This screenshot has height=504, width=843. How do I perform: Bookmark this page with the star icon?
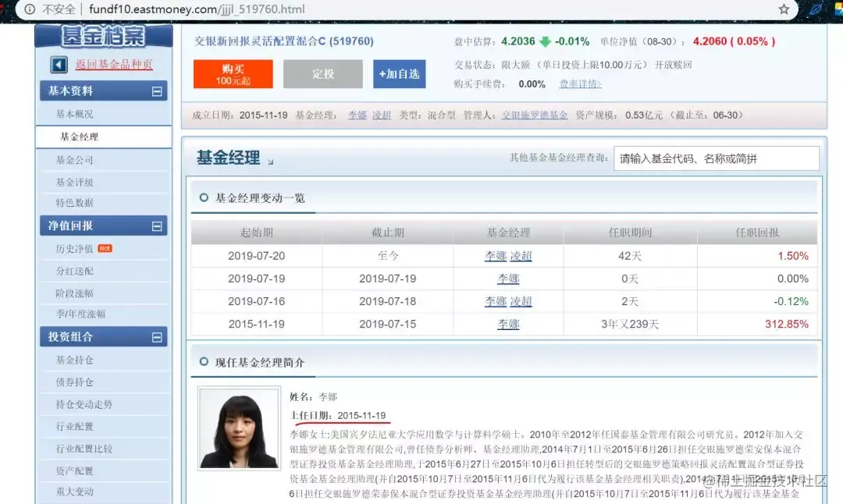[784, 9]
